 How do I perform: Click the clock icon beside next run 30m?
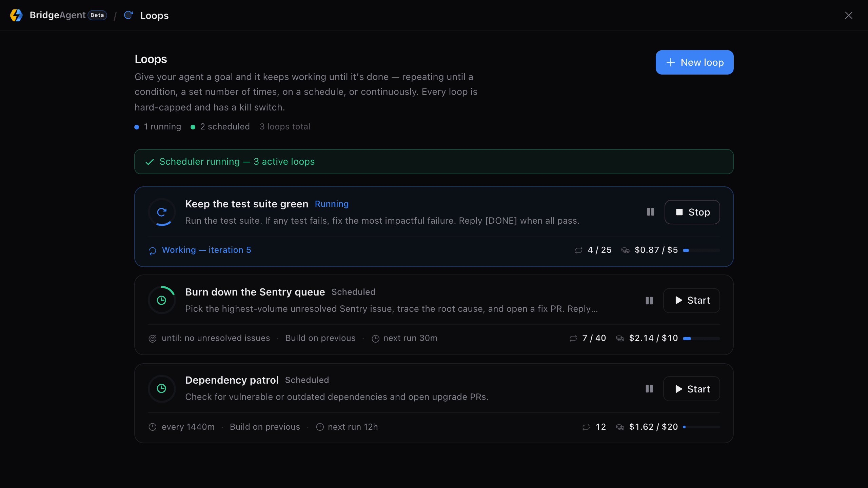(375, 339)
